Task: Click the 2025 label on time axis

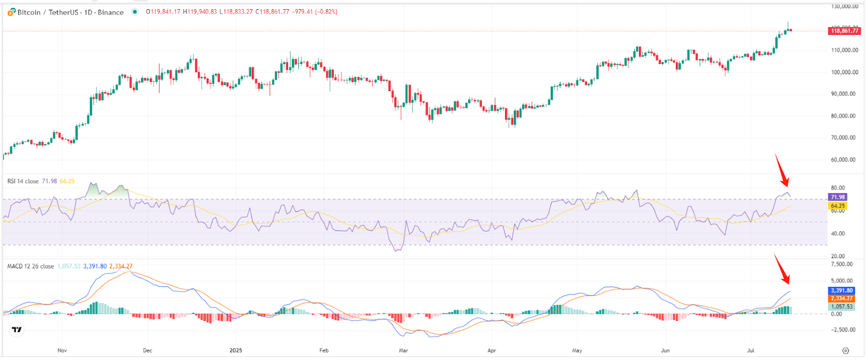Action: [x=236, y=351]
